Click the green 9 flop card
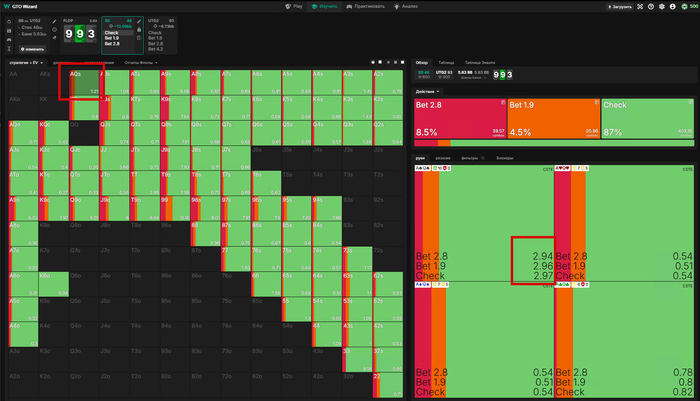This screenshot has height=401, width=700. (80, 34)
